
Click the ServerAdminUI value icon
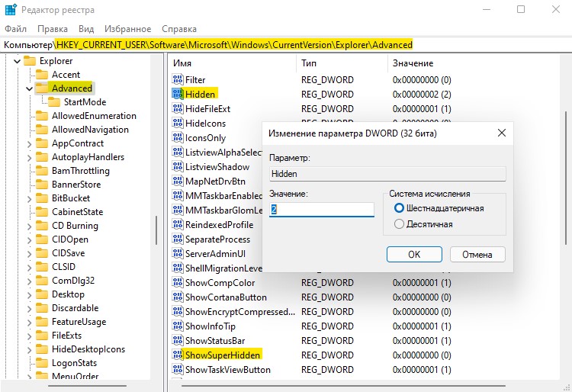(x=178, y=253)
